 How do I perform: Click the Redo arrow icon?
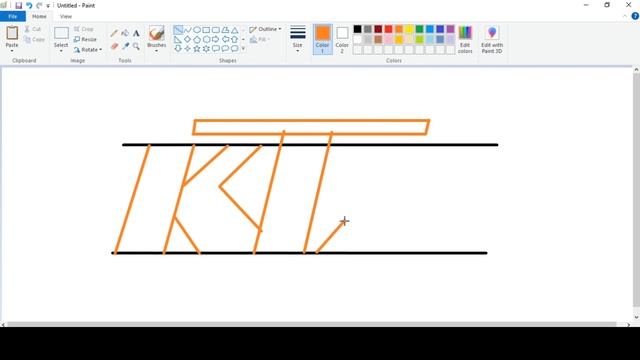coord(39,5)
